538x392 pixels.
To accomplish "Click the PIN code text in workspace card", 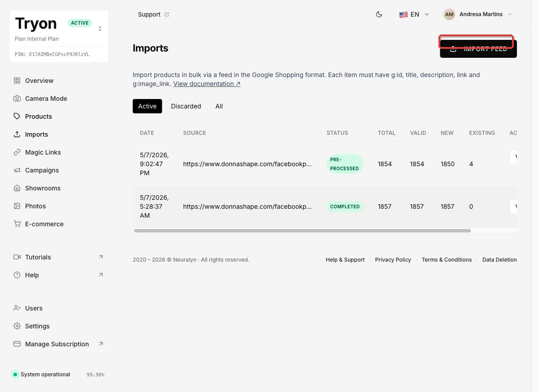I will click(x=52, y=54).
